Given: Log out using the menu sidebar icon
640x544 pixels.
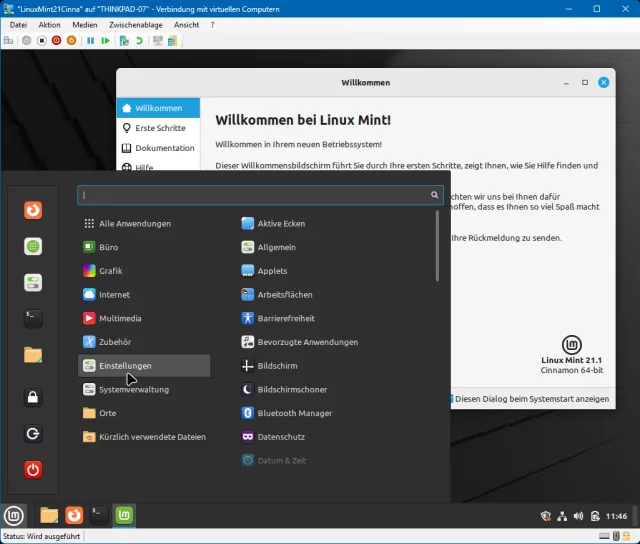Looking at the screenshot, I should click(33, 433).
